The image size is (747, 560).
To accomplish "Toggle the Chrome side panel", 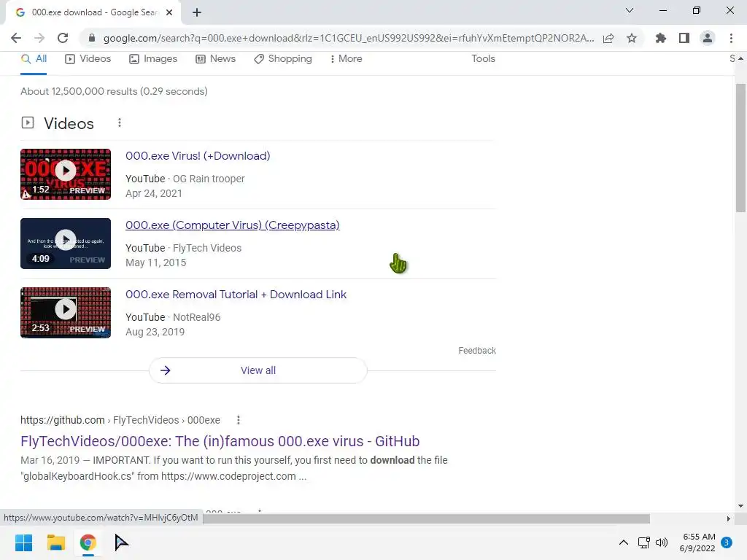I will pos(684,38).
